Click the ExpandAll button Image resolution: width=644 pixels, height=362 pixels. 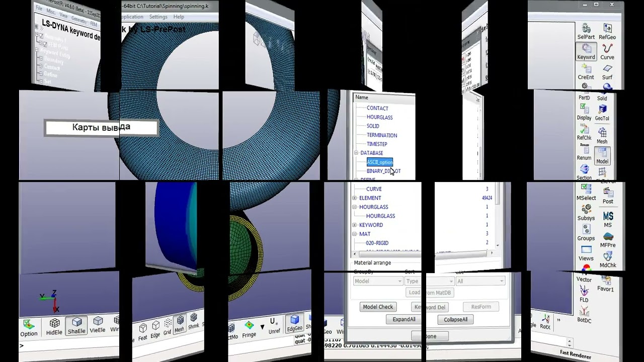tap(404, 319)
